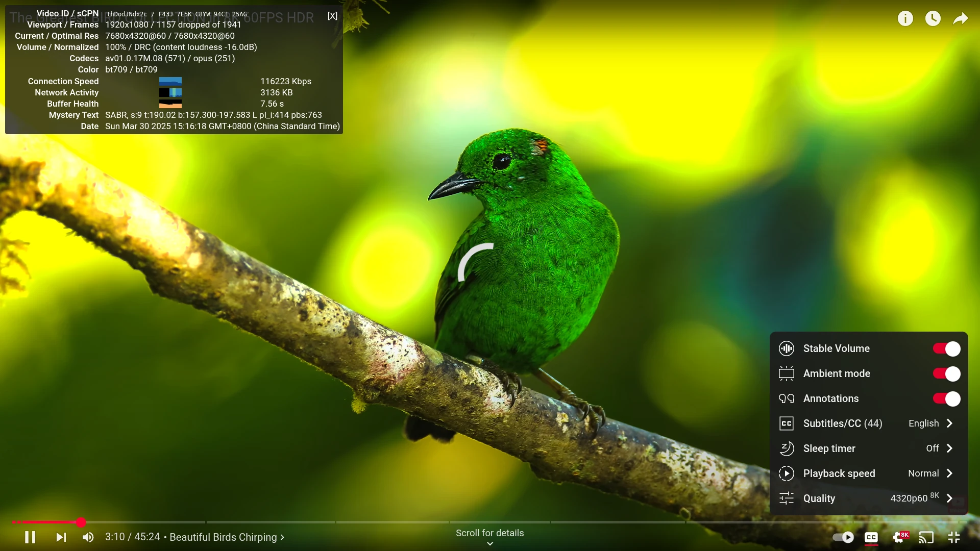980x551 pixels.
Task: Click the 3136 KB network activity value
Action: (x=277, y=92)
